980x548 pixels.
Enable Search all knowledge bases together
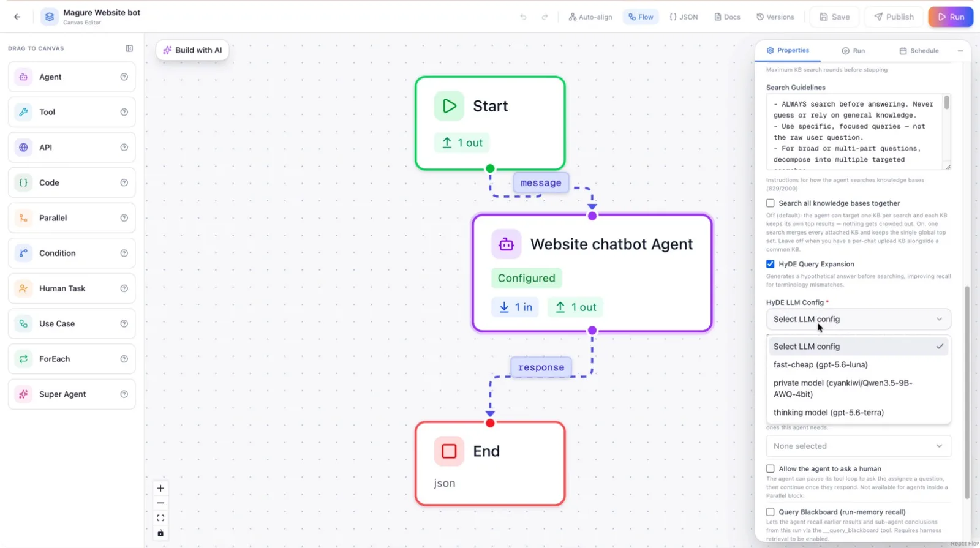(x=770, y=203)
